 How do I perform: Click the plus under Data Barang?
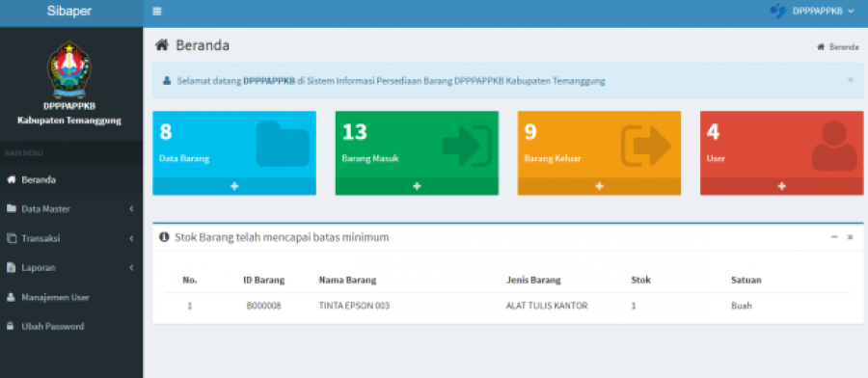point(234,186)
